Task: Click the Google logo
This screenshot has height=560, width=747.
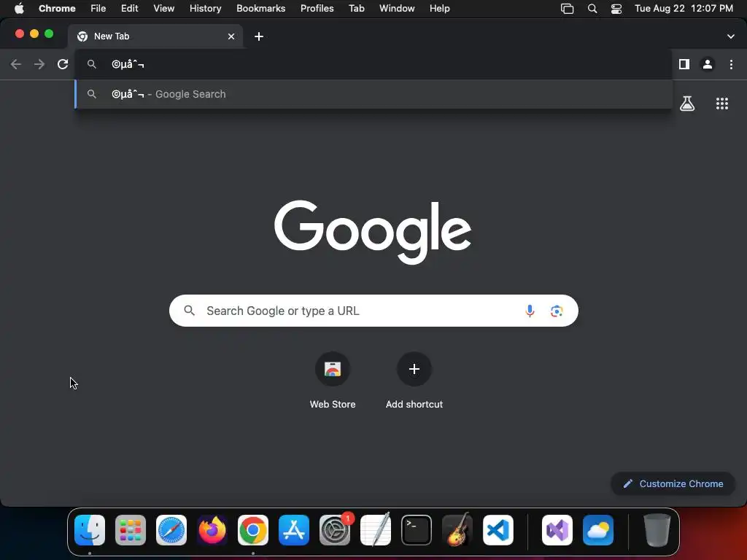Action: click(x=373, y=232)
